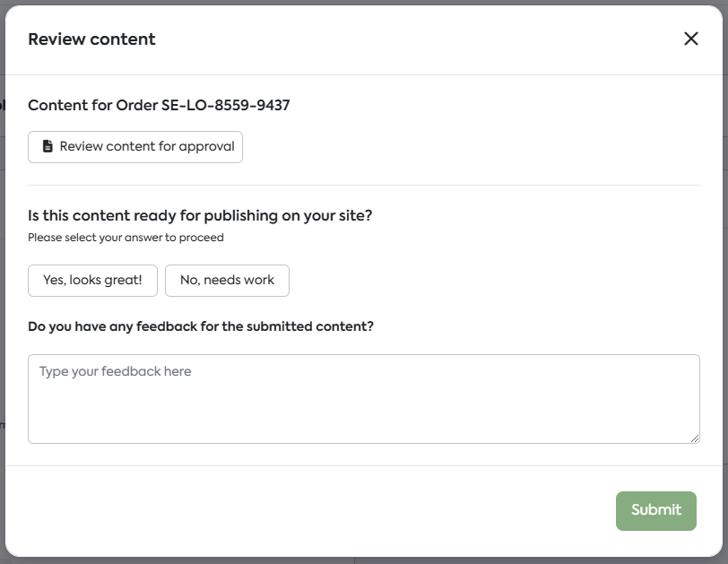Click the divider below the review button
This screenshot has height=564, width=728.
[363, 185]
